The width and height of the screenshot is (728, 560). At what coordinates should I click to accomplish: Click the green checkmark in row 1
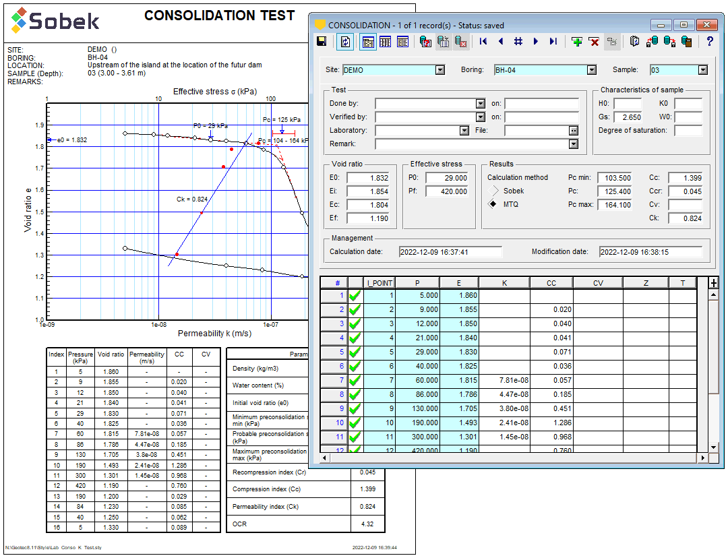pos(355,295)
